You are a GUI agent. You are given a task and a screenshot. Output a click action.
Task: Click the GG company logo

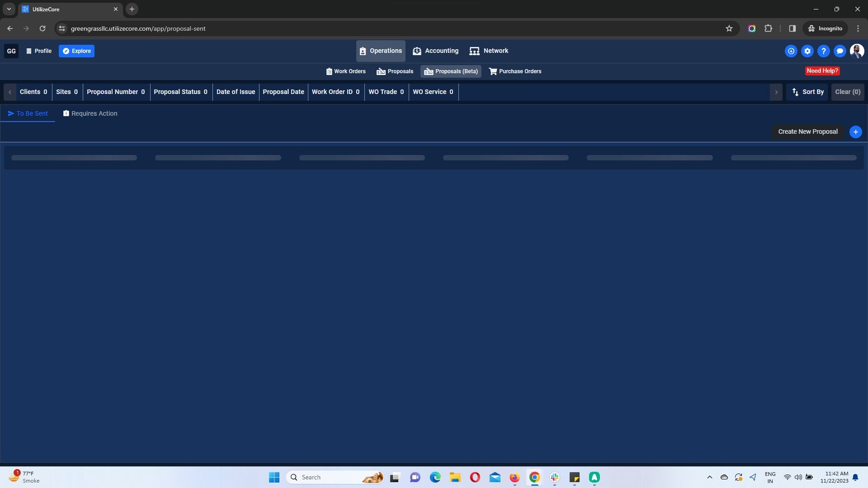pos(11,51)
